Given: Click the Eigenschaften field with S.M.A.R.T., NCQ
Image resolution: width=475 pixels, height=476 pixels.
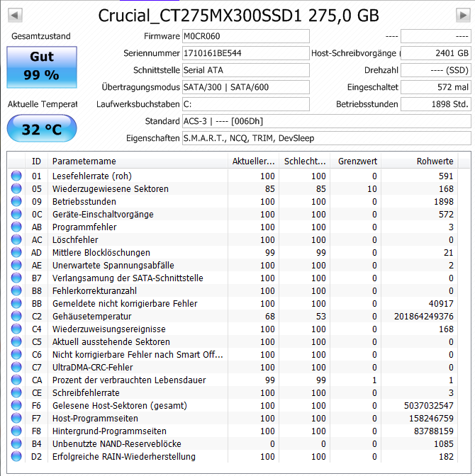Looking at the screenshot, I should [326, 138].
